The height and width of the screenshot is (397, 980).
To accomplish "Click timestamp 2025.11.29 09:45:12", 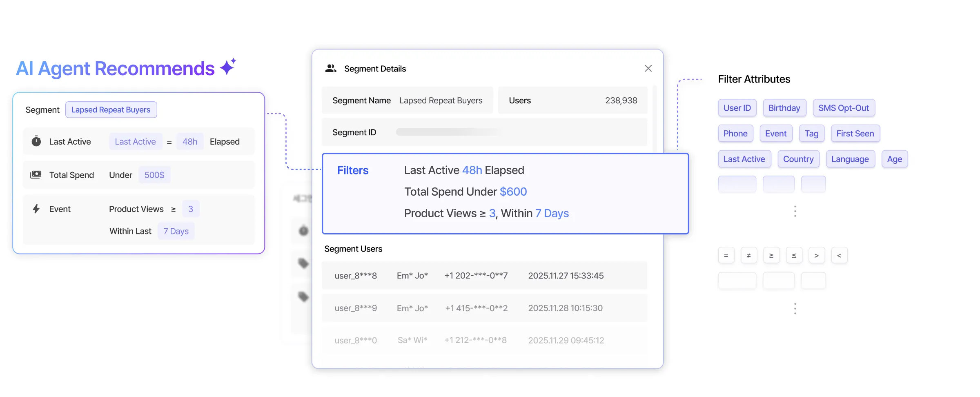I will [566, 340].
